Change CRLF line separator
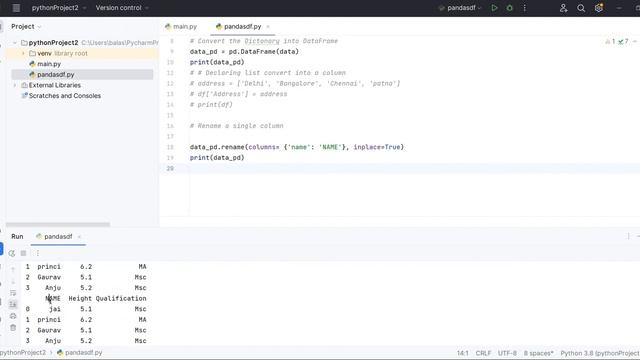The image size is (640, 360). [483, 353]
